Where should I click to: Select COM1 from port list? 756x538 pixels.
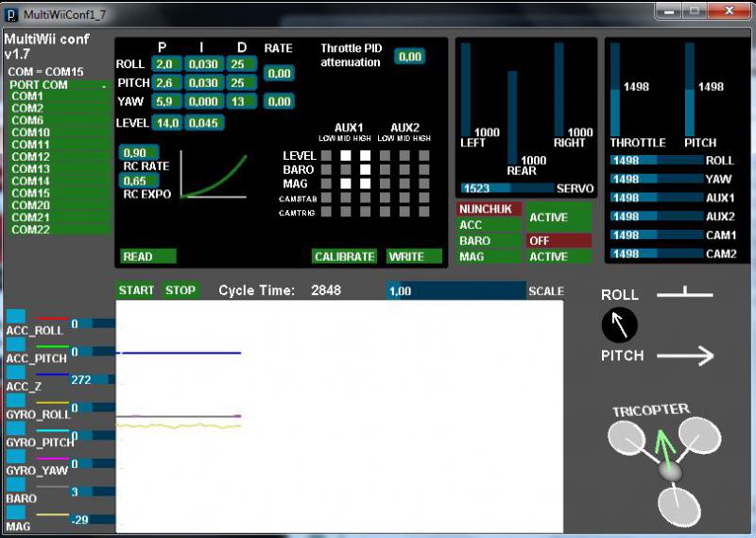pyautogui.click(x=59, y=96)
